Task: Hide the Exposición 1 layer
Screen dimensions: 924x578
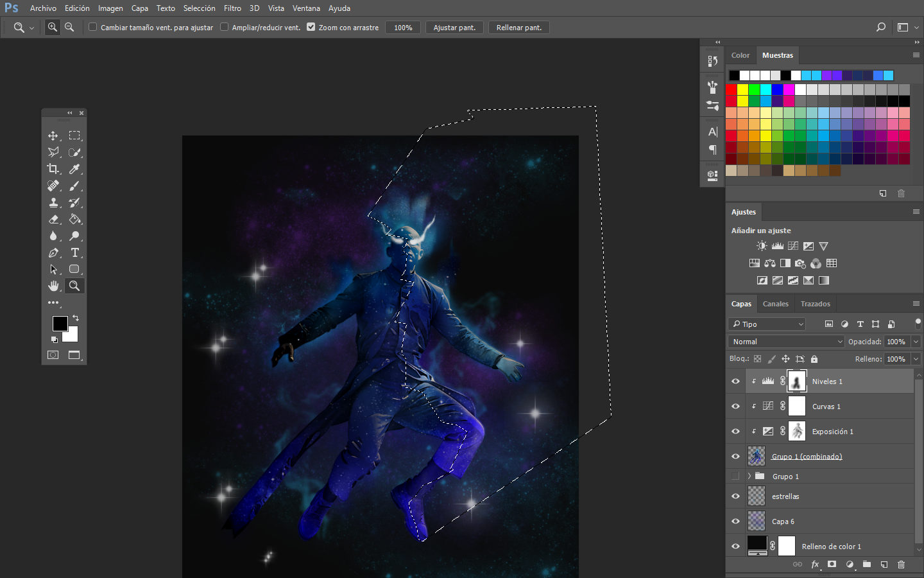Action: pyautogui.click(x=735, y=432)
